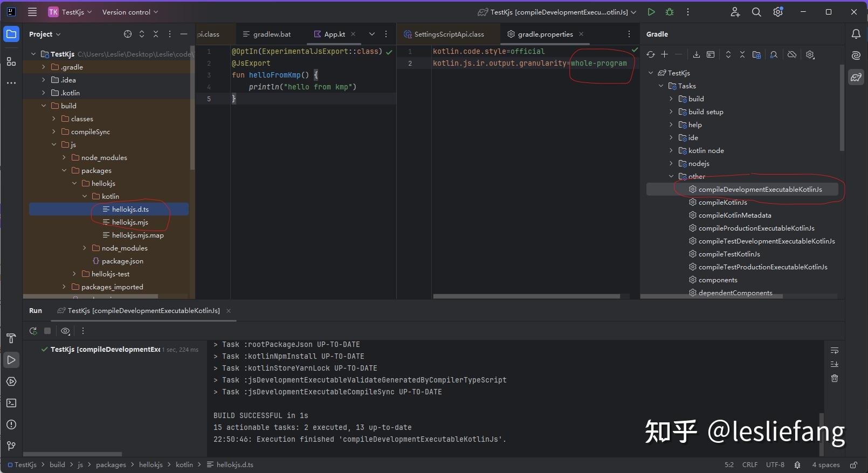Image resolution: width=868 pixels, height=473 pixels.
Task: Click Gradle panel vertical scrollbar
Action: pos(842,108)
